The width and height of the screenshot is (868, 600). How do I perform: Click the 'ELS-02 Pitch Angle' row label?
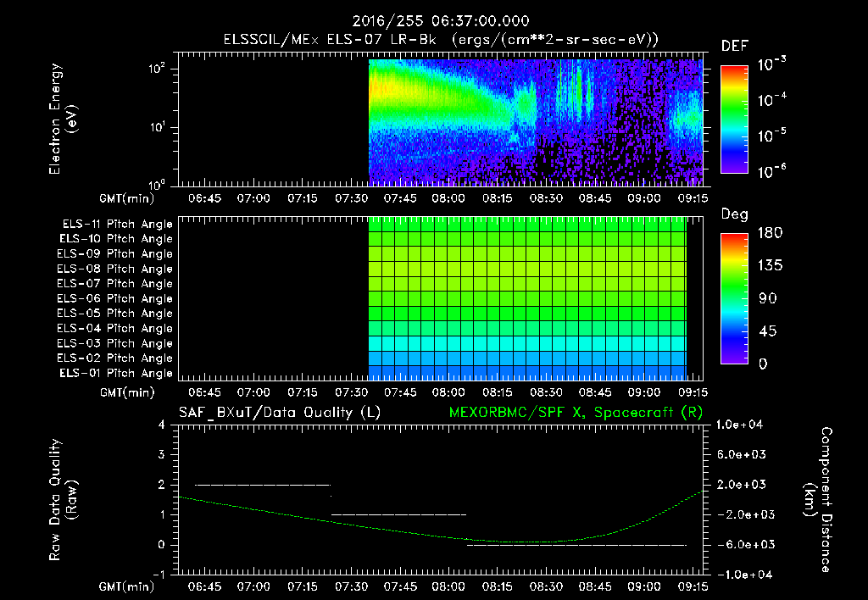pyautogui.click(x=114, y=358)
